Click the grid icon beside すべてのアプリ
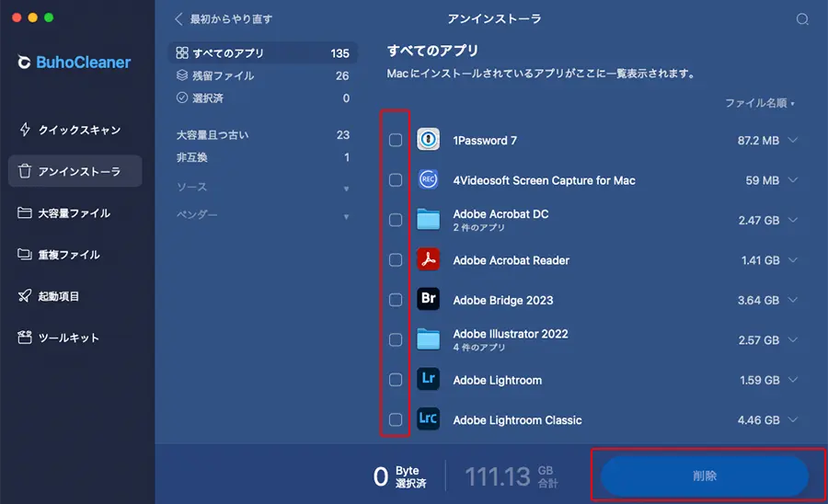This screenshot has height=504, width=828. click(x=181, y=52)
